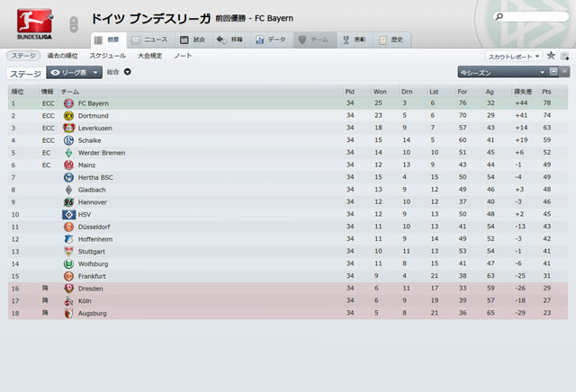Open the スカウトレポート dropdown
Image resolution: width=576 pixels, height=392 pixels.
(514, 57)
